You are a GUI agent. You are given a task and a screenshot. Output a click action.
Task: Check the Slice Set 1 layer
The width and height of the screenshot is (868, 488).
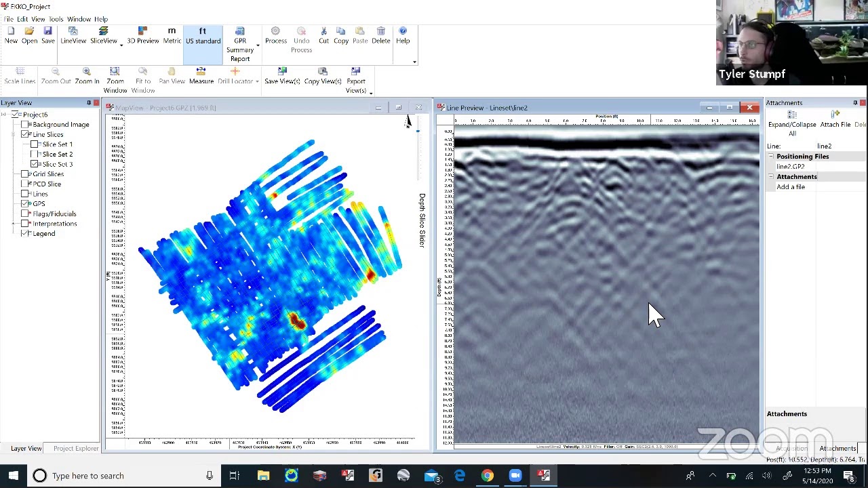coord(33,144)
